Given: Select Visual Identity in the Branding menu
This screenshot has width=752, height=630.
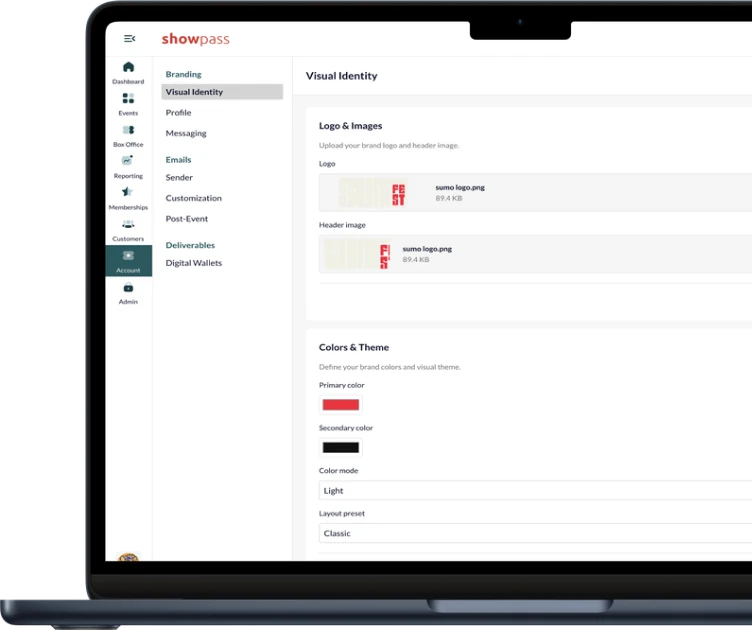Looking at the screenshot, I should point(222,92).
